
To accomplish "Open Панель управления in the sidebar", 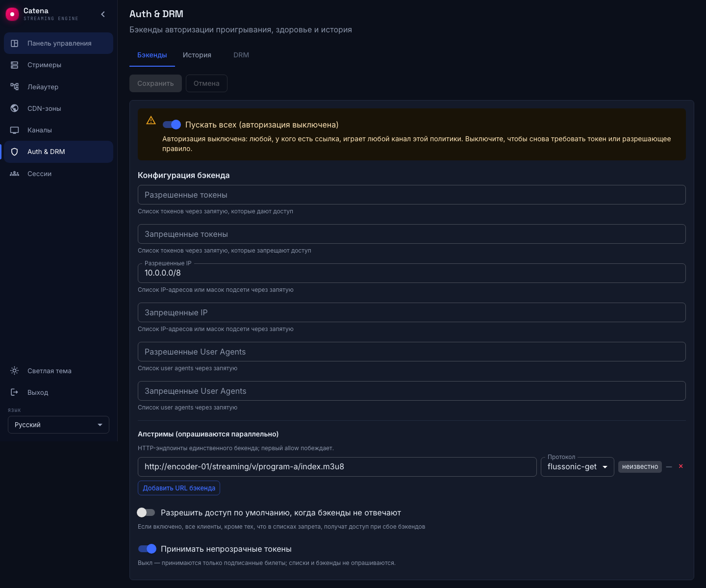I will [x=58, y=43].
